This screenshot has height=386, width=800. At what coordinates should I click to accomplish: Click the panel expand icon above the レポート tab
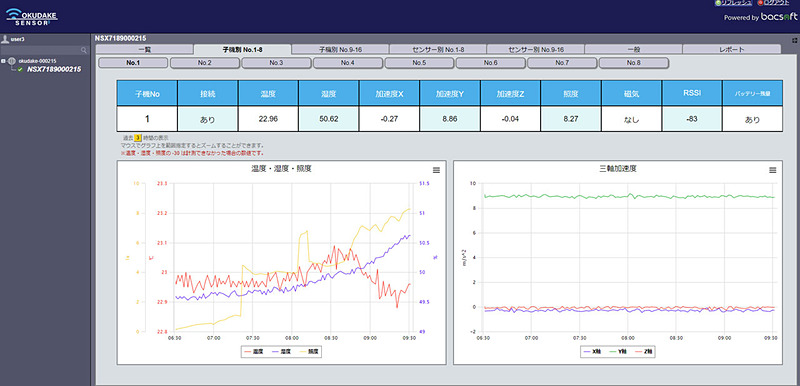pos(794,39)
